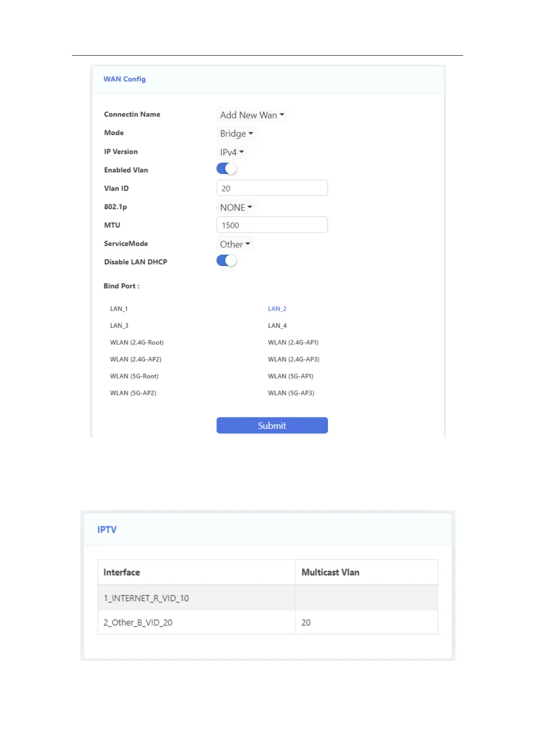The height and width of the screenshot is (756, 535).
Task: Expand the ServiceMode Other dropdown
Action: point(234,244)
